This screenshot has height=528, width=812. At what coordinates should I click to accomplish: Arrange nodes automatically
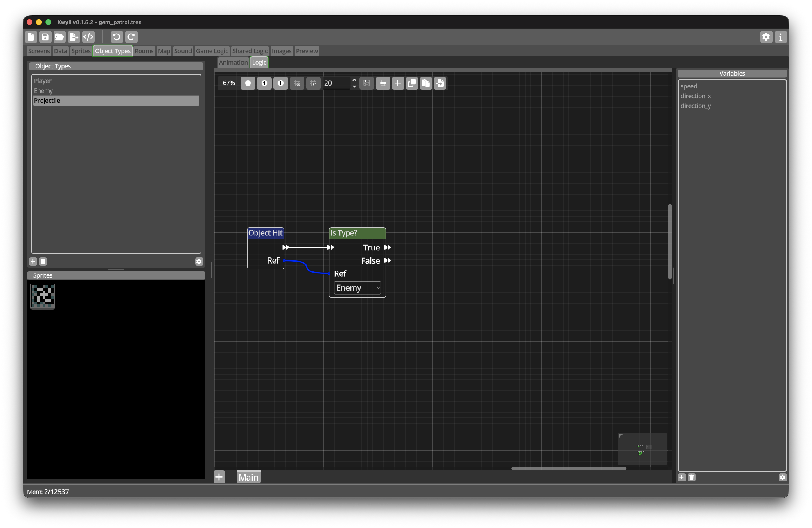[383, 83]
